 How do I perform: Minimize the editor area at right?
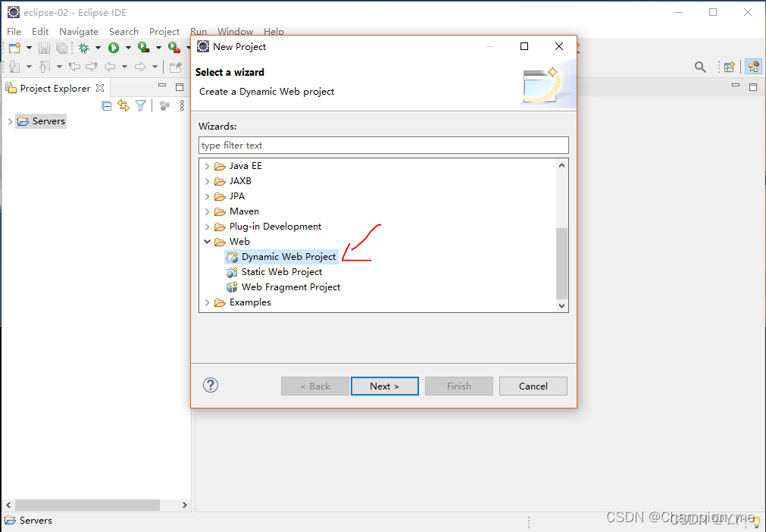735,86
